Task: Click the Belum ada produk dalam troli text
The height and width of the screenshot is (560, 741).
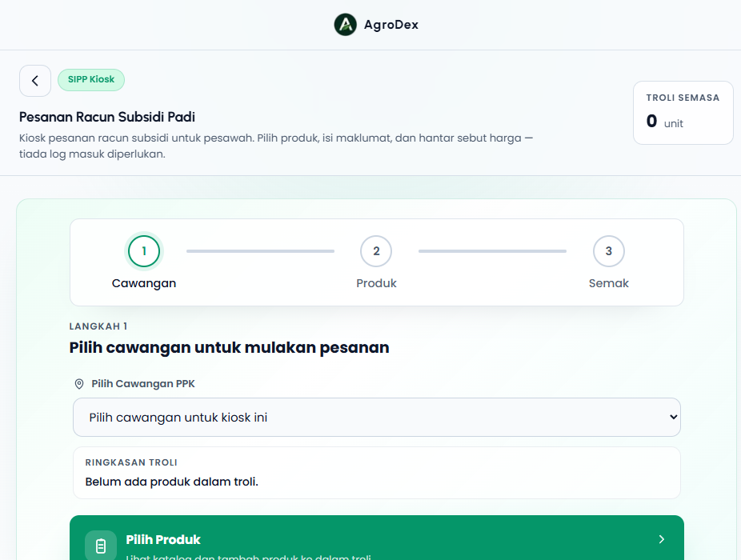Action: pos(171,482)
